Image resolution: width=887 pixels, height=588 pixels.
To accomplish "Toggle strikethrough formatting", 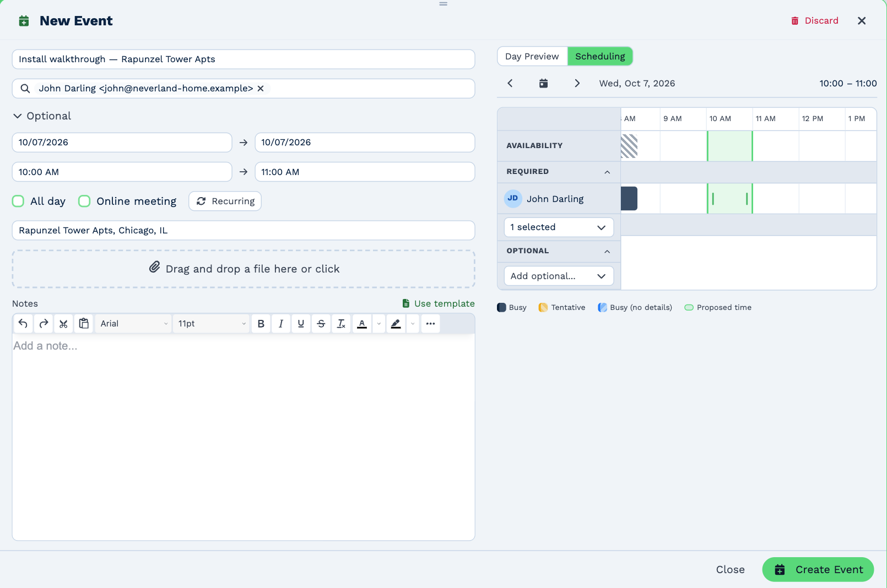I will [321, 324].
